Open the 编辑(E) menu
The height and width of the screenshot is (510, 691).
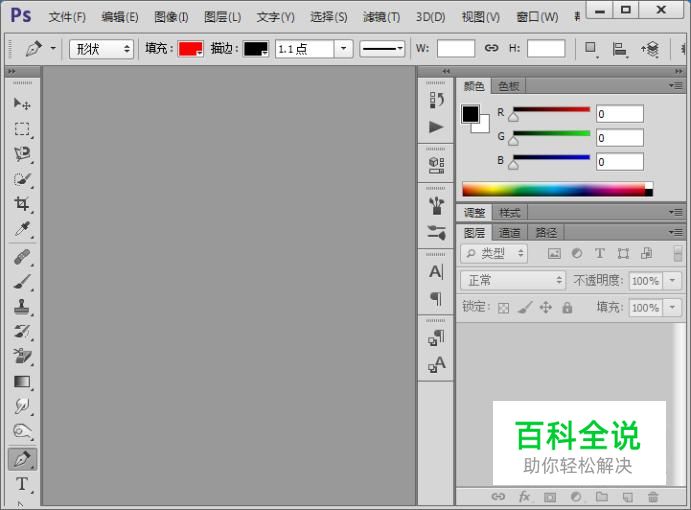tap(120, 17)
